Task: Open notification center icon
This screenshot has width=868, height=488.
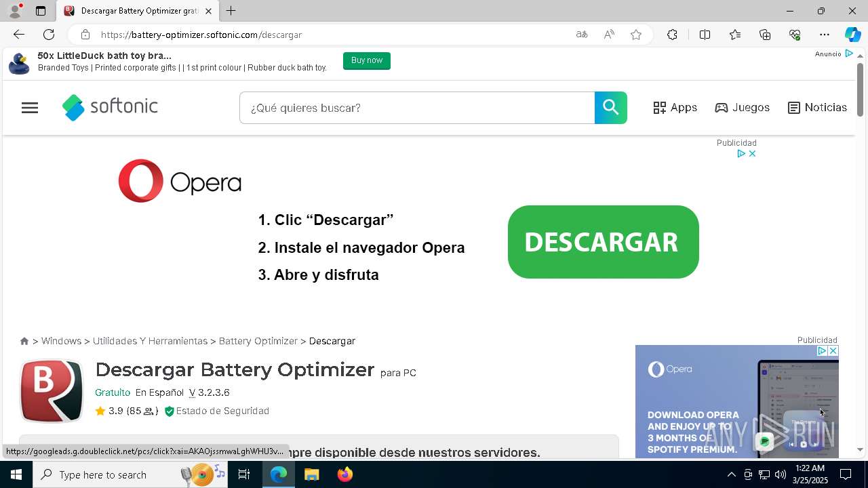Action: (x=846, y=474)
